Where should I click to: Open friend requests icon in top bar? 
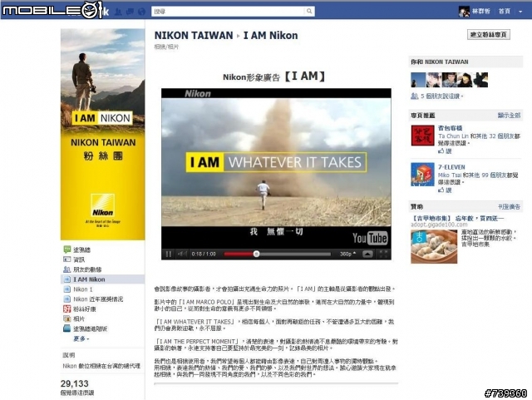click(118, 12)
